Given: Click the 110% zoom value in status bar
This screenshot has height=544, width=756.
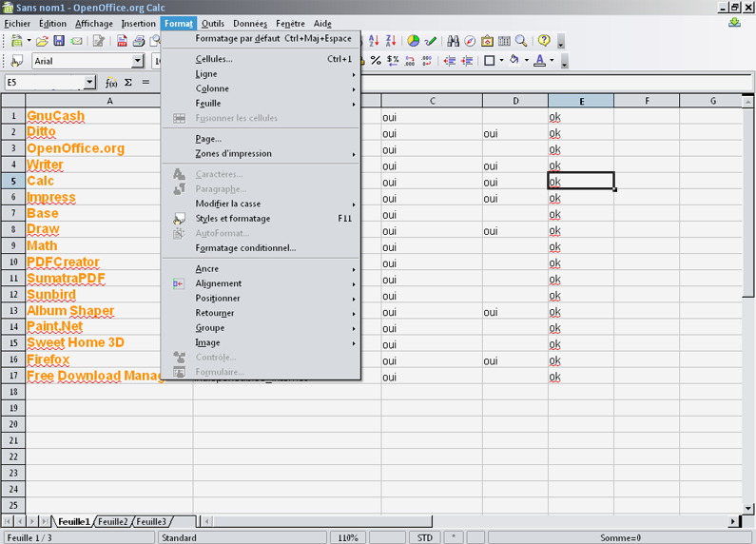Looking at the screenshot, I should (x=347, y=537).
